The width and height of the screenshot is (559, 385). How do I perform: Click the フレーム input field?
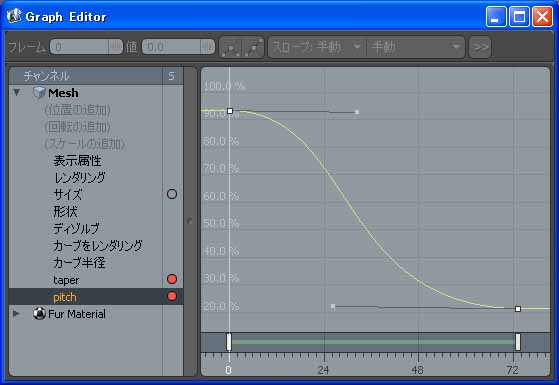pos(79,47)
